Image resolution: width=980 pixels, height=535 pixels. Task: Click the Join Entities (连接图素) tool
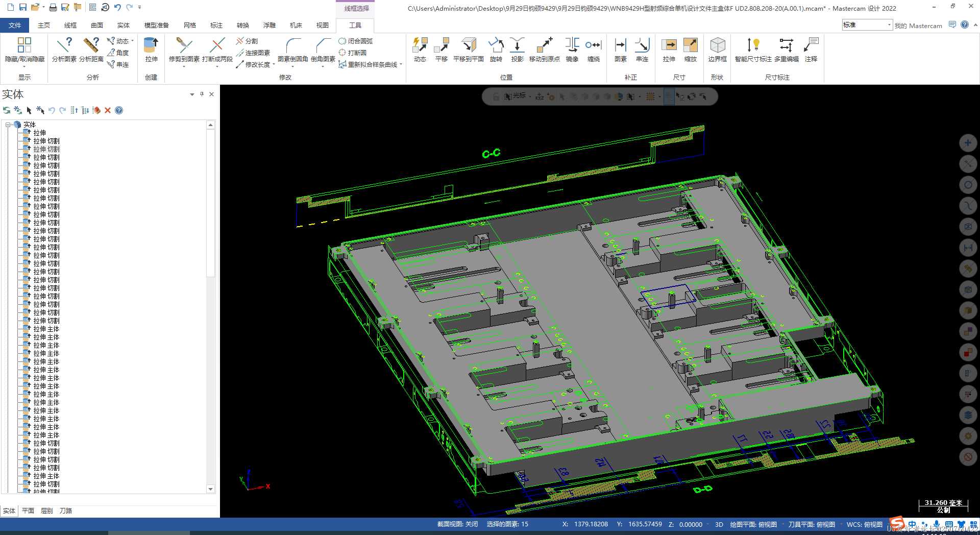(x=253, y=53)
